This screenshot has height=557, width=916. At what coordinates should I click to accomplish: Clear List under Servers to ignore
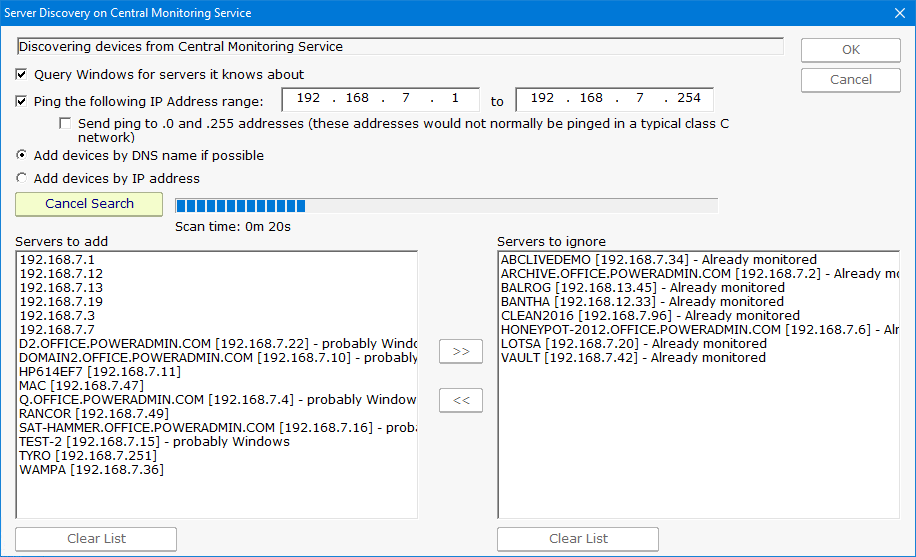pyautogui.click(x=578, y=539)
